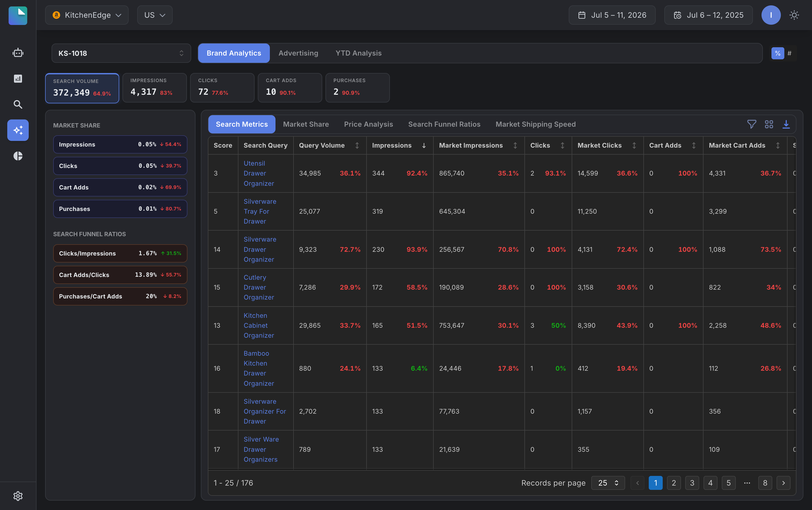Open Bamboo Kitchen Drawer Organizer query link
This screenshot has height=510, width=812.
coord(259,368)
